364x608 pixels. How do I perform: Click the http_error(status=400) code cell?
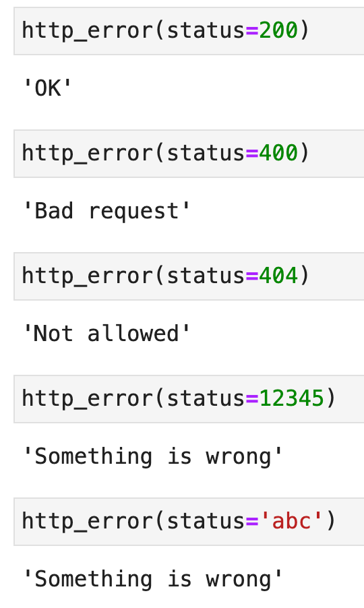click(189, 154)
